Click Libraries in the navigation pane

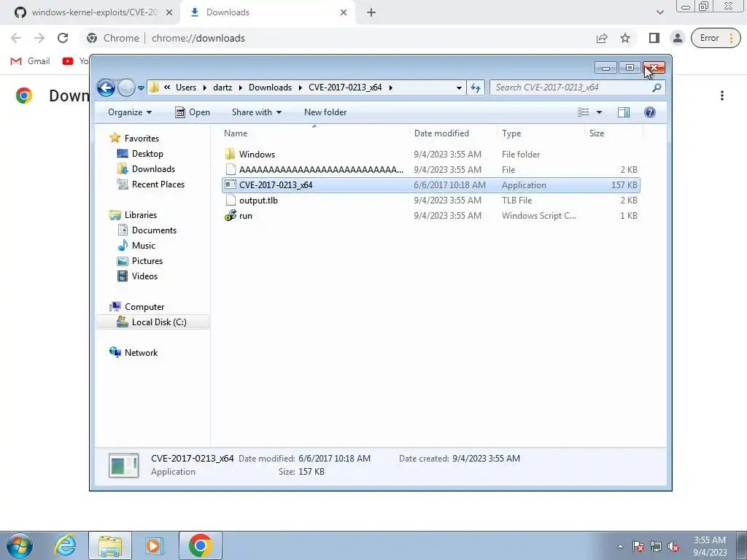141,215
